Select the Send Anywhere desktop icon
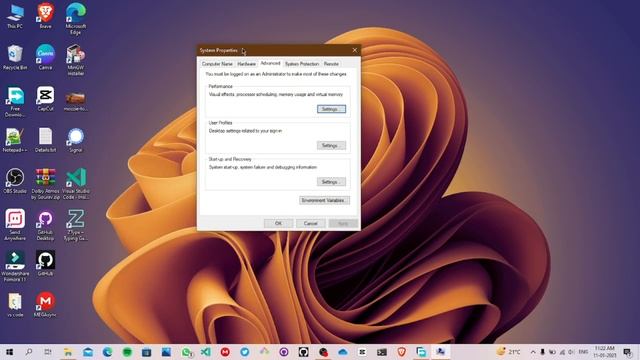 [x=15, y=225]
